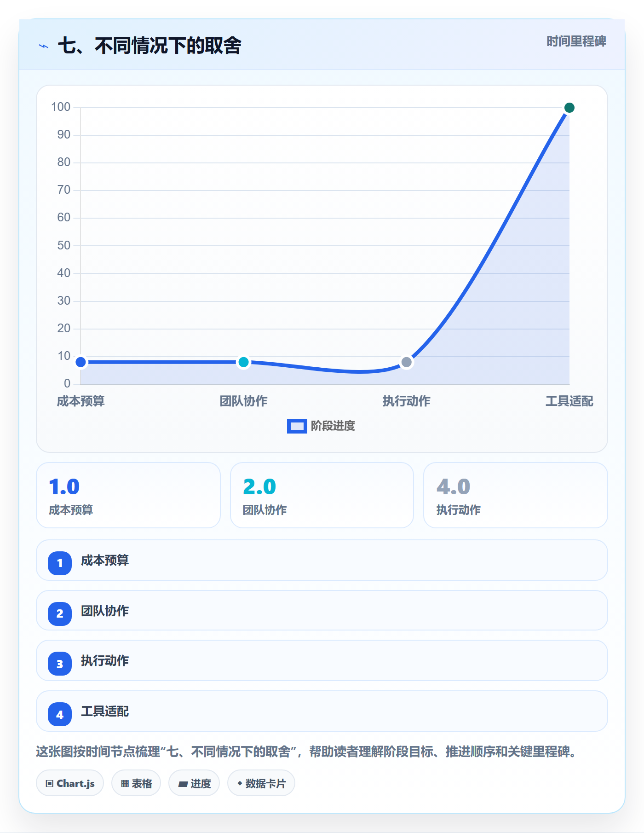Click the number 1 badge for 成本预算
The height and width of the screenshot is (833, 644).
[x=60, y=563]
